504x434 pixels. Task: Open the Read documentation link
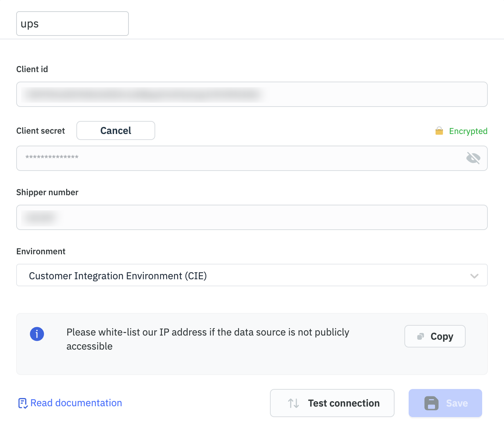coord(76,403)
